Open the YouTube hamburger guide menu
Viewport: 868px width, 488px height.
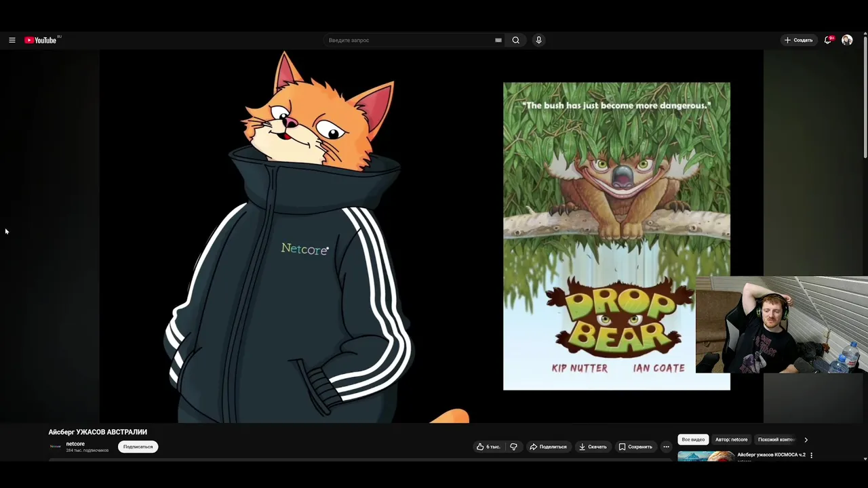point(12,40)
